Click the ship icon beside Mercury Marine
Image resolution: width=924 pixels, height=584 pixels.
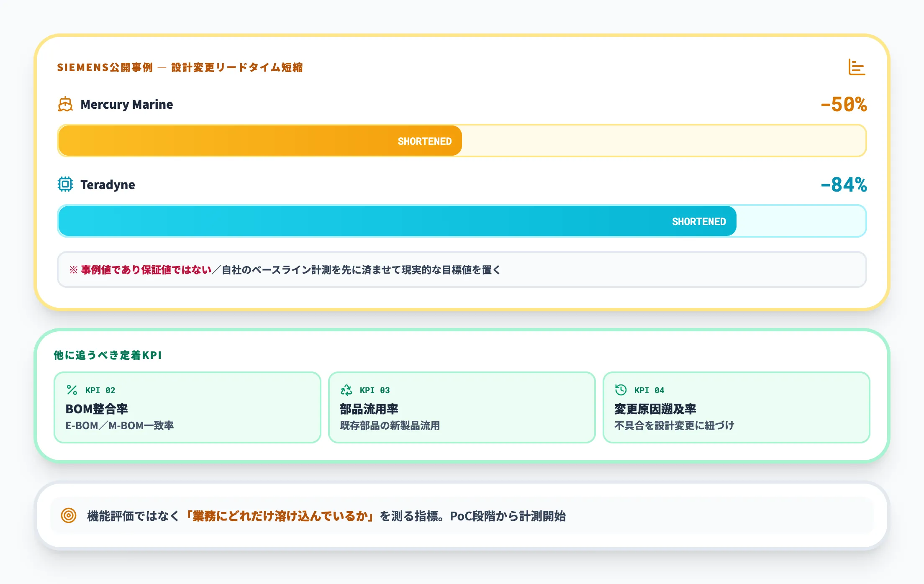[65, 104]
